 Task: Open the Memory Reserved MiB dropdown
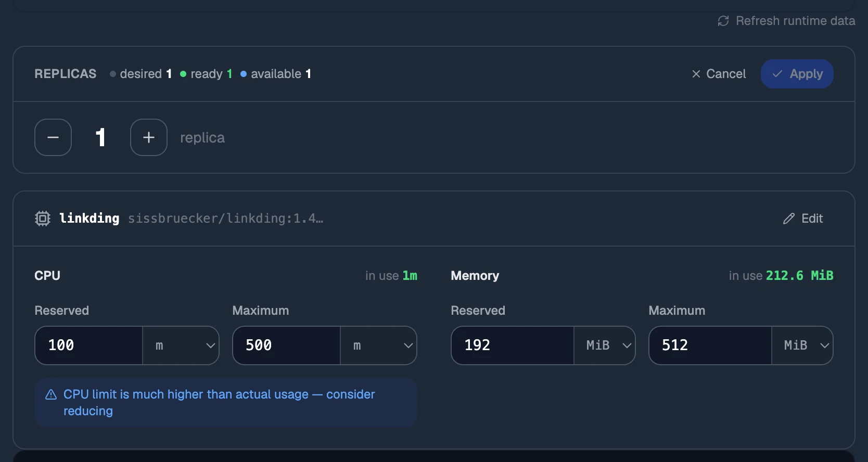605,345
